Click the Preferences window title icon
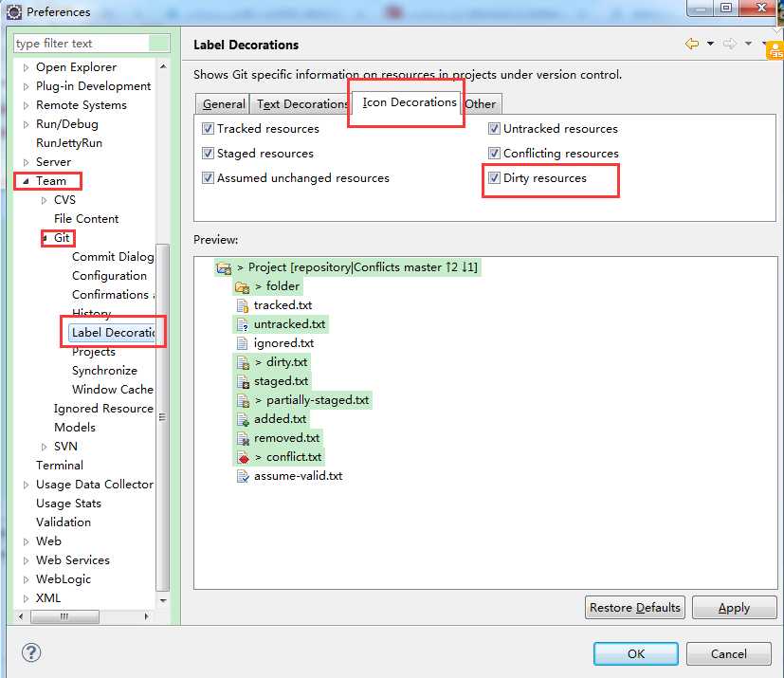Viewport: 784px width, 678px height. (14, 12)
